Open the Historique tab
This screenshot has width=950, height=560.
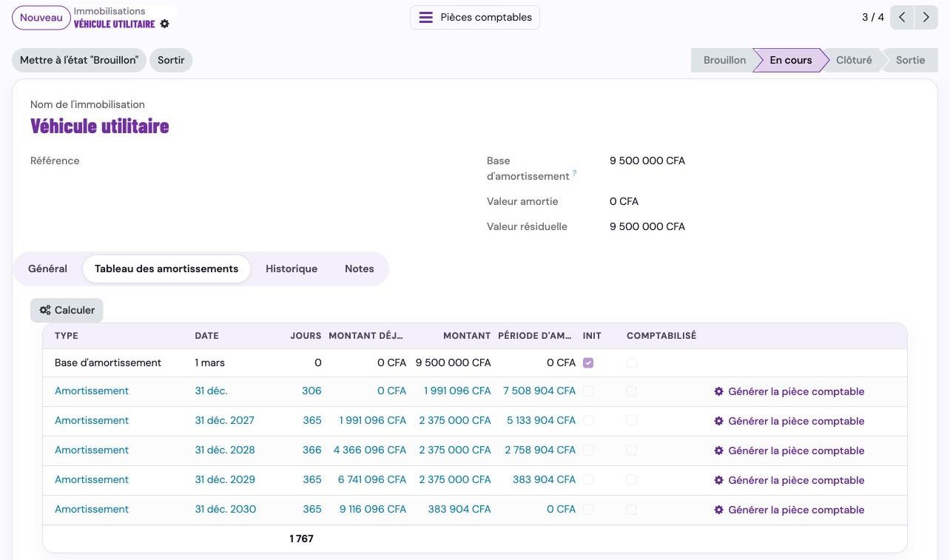pos(292,269)
